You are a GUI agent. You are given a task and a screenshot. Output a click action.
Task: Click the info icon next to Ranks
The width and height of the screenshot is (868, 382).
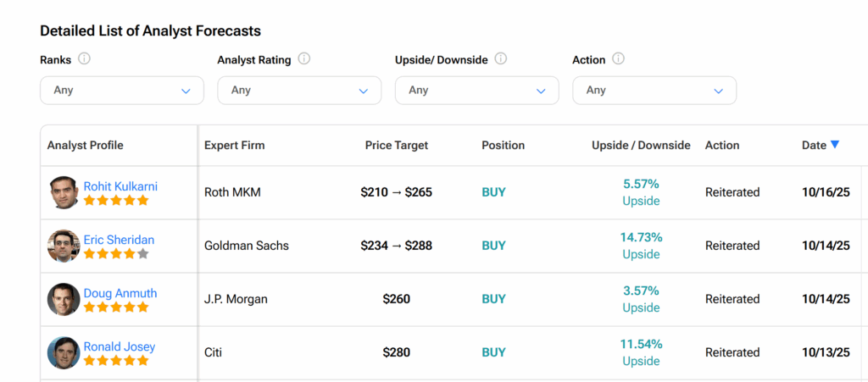click(84, 59)
